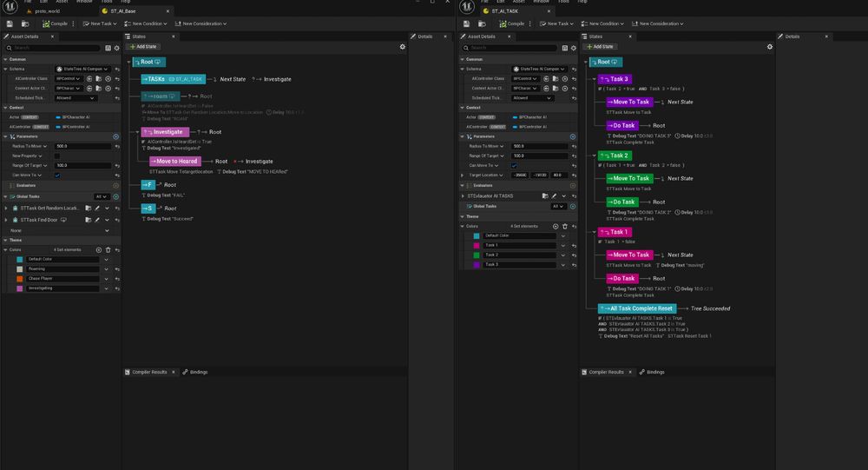This screenshot has width=868, height=470.
Task: Open the Global Tasks All filter in the left window
Action: 102,196
